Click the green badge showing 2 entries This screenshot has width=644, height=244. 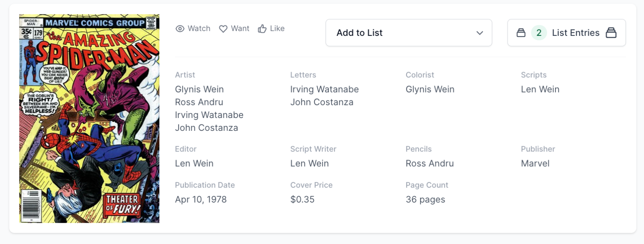pyautogui.click(x=539, y=33)
